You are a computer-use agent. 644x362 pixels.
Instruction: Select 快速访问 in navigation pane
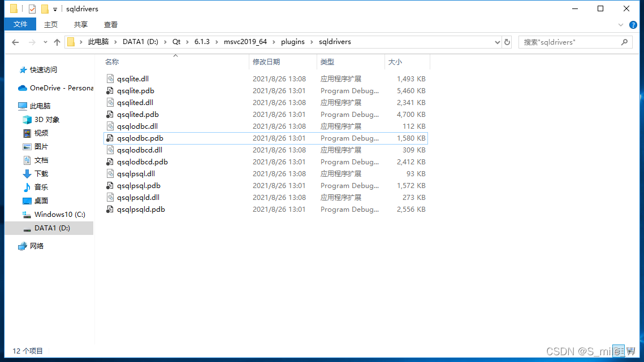click(x=44, y=70)
